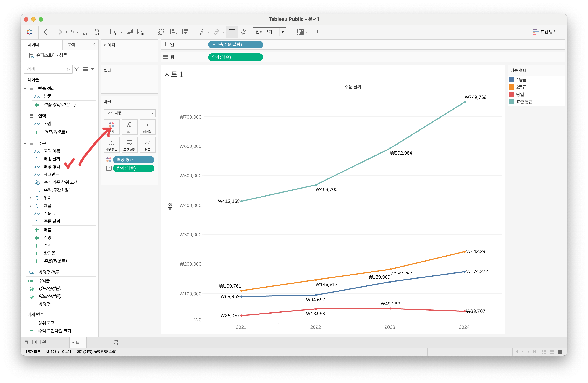Open the 도구 설명 (Tooltip) marks card
The width and height of the screenshot is (588, 383).
coord(130,145)
